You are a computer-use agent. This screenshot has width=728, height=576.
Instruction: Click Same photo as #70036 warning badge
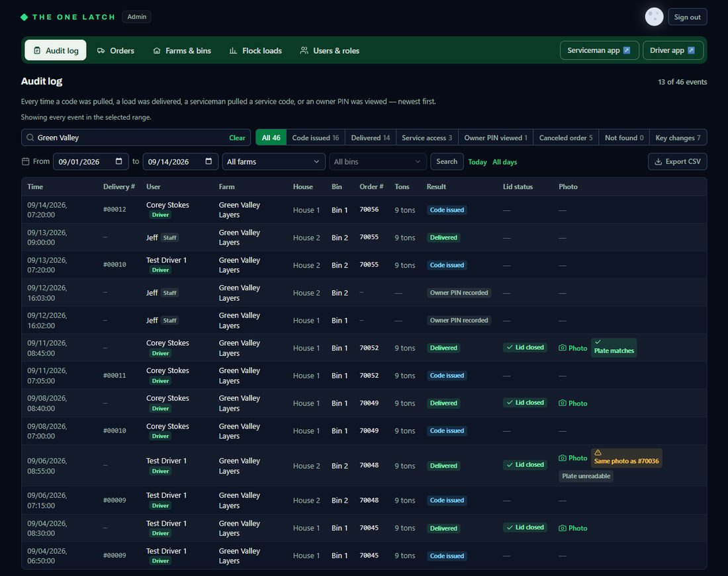click(626, 457)
